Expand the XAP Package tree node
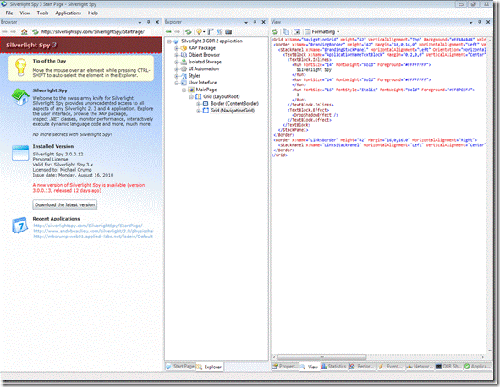 click(x=177, y=48)
